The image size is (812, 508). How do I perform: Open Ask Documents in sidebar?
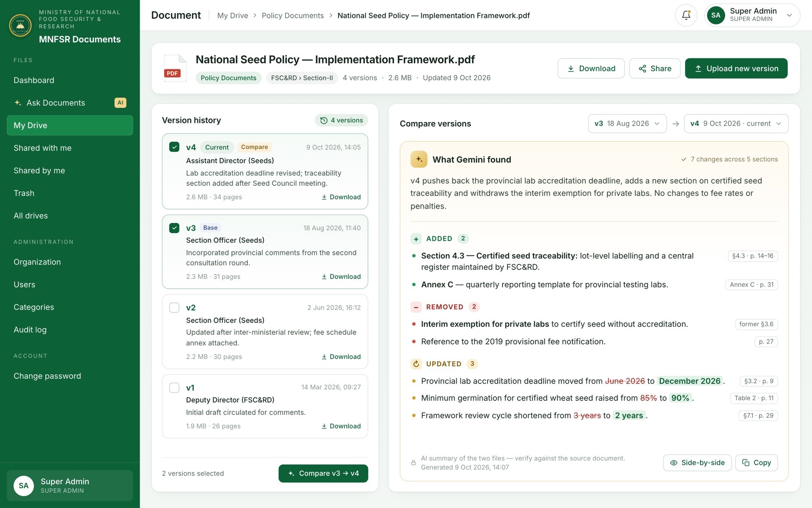click(x=70, y=102)
